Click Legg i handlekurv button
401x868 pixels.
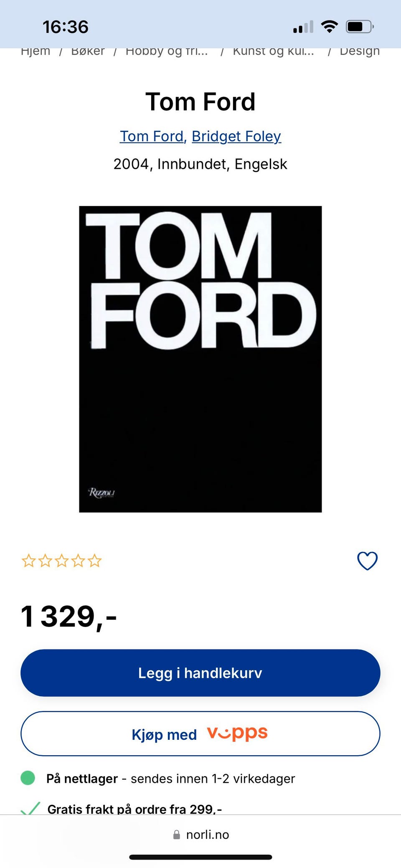(x=200, y=673)
